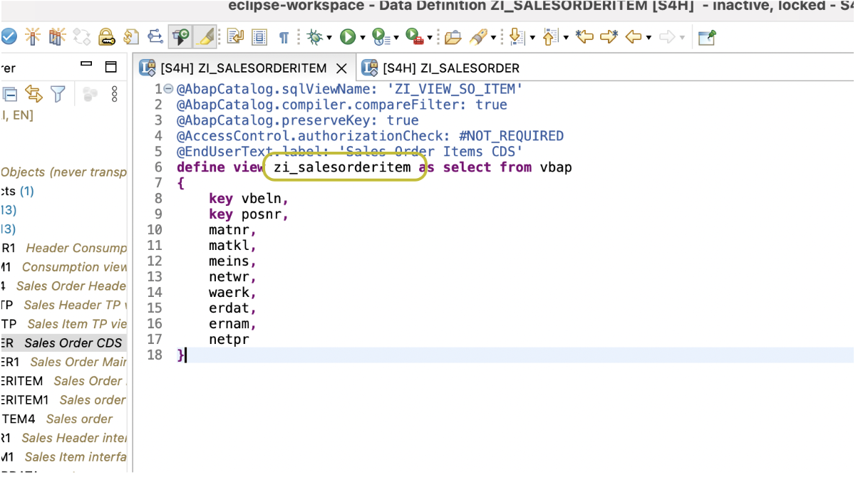Click the document with arrow icon left of pilcrow
868x480 pixels.
[x=235, y=36]
